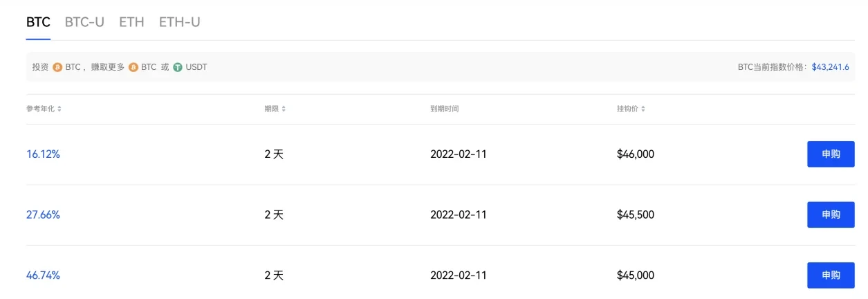Sort by 期限 column arrows
Screen dimensions: 868x299
point(284,109)
